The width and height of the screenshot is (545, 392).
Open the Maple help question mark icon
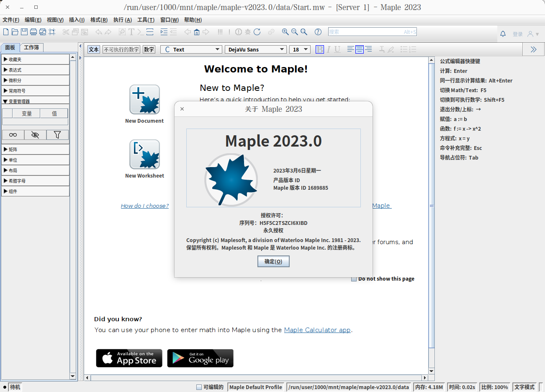(317, 32)
